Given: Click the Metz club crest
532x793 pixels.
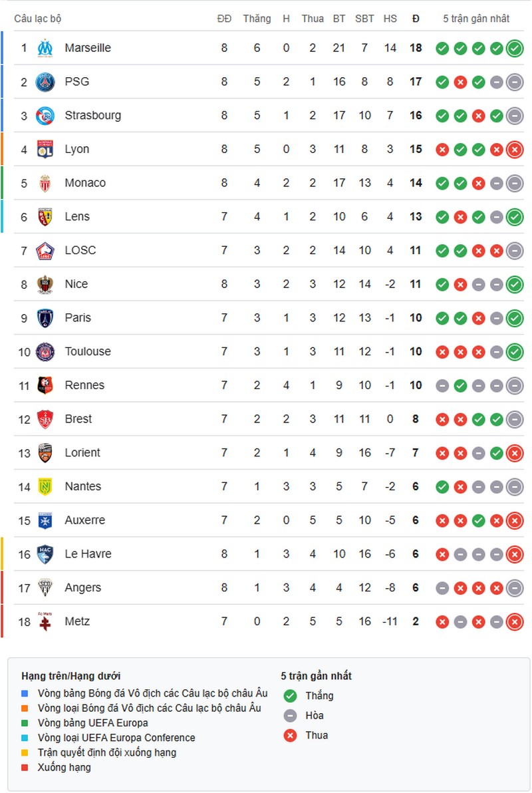Looking at the screenshot, I should click(x=45, y=622).
